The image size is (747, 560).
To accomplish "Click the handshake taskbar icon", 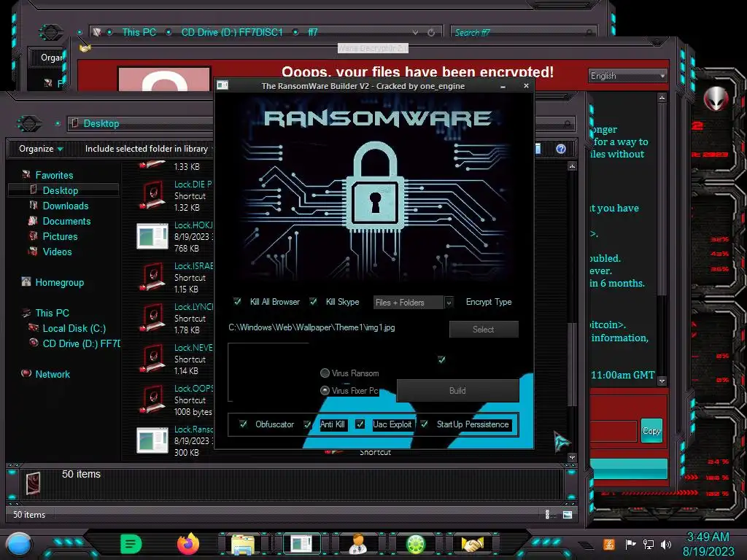I will [x=472, y=544].
